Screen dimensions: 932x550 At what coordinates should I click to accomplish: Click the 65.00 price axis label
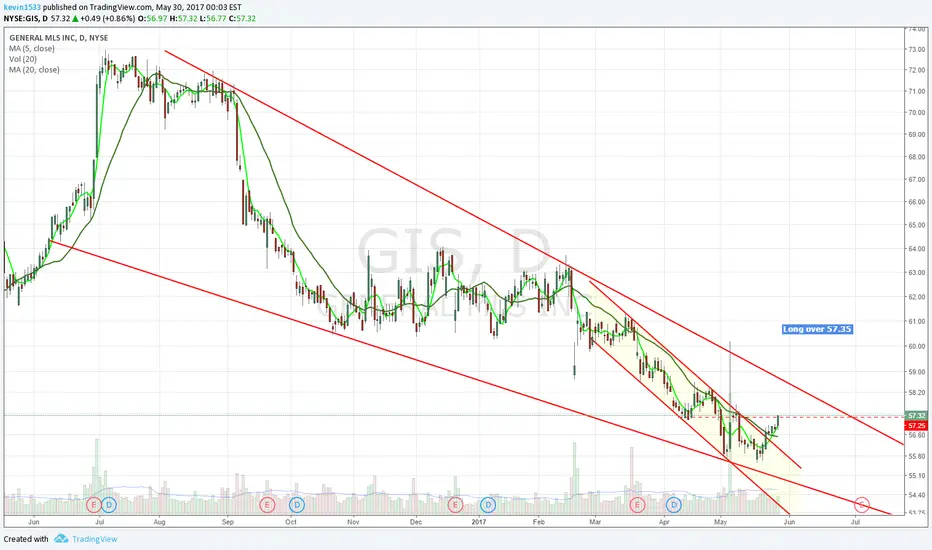917,225
